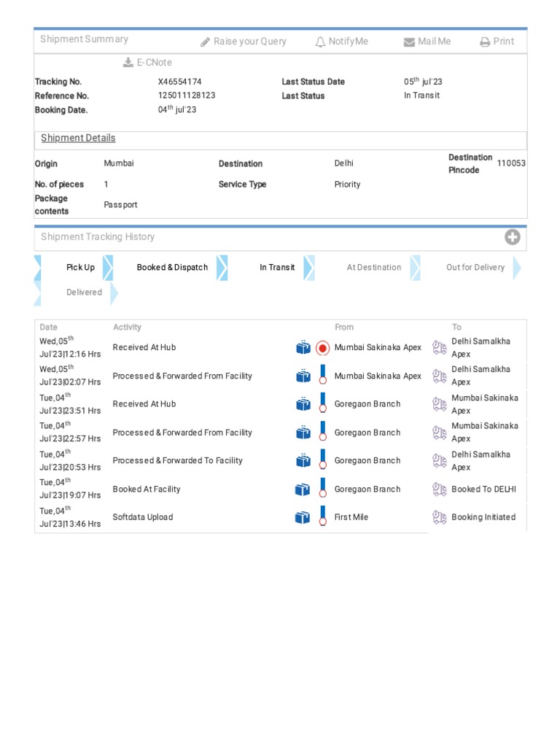560x747 pixels.
Task: Click the NotifyMe bell icon
Action: click(320, 42)
